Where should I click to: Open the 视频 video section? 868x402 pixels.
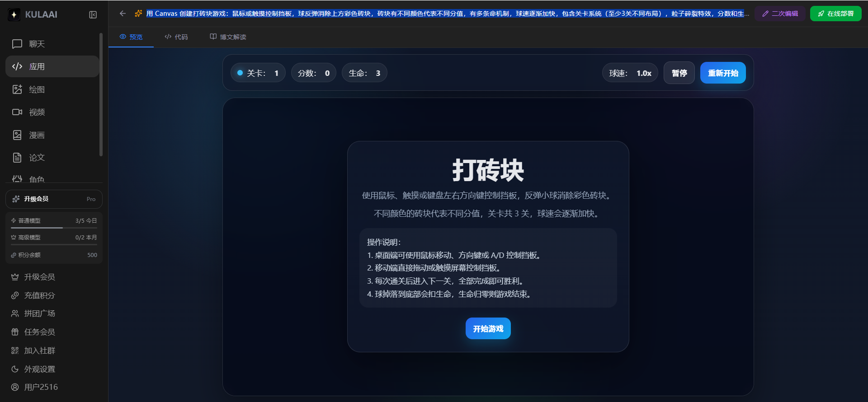point(52,112)
